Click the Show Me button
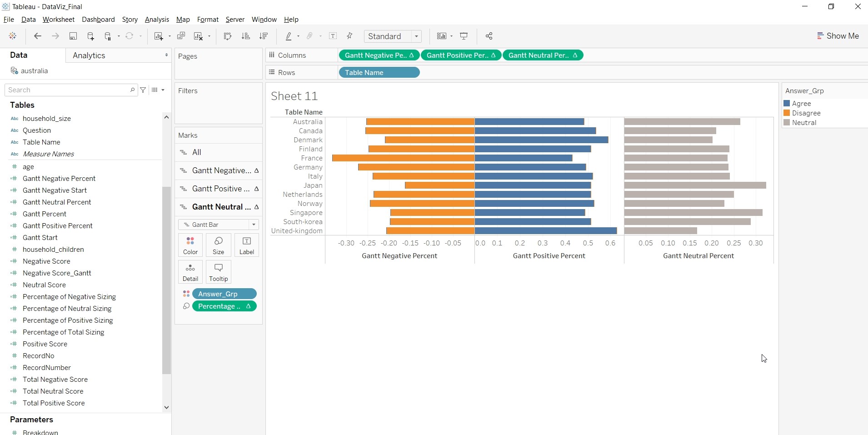This screenshot has height=435, width=868. coord(838,36)
